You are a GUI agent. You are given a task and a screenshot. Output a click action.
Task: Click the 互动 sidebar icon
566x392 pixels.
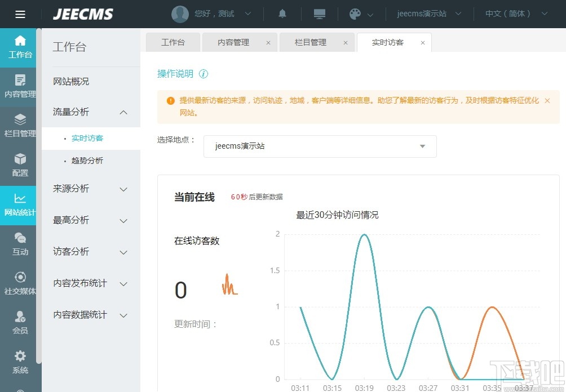(19, 244)
